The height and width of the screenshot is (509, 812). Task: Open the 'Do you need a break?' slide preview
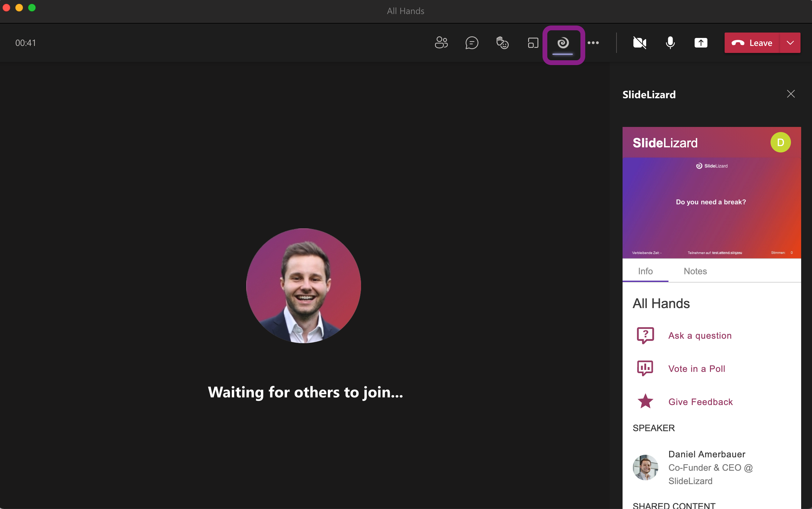[711, 208]
